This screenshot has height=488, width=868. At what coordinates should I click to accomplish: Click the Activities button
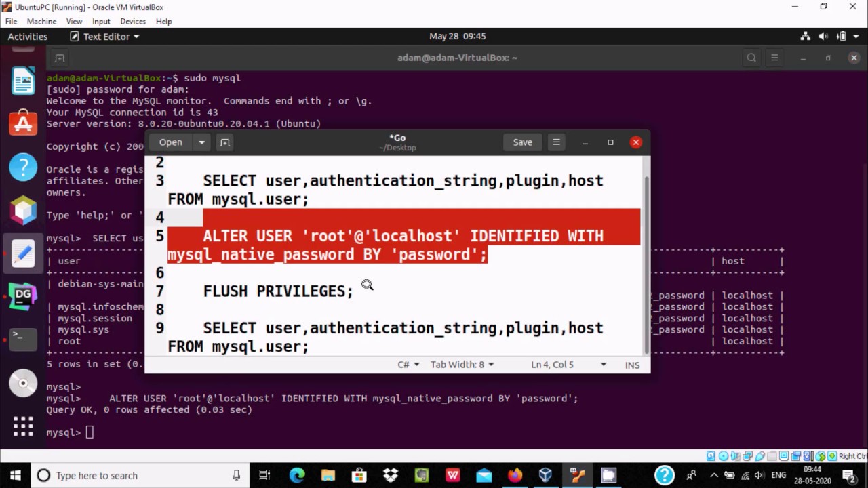coord(28,36)
